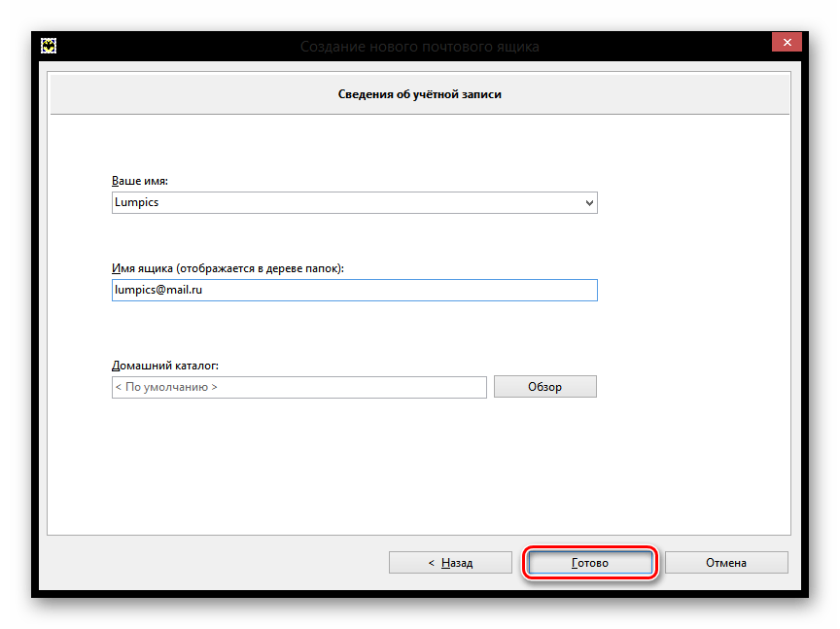Click blank area left of the 'Назад' button
This screenshot has width=840, height=629.
(x=214, y=563)
